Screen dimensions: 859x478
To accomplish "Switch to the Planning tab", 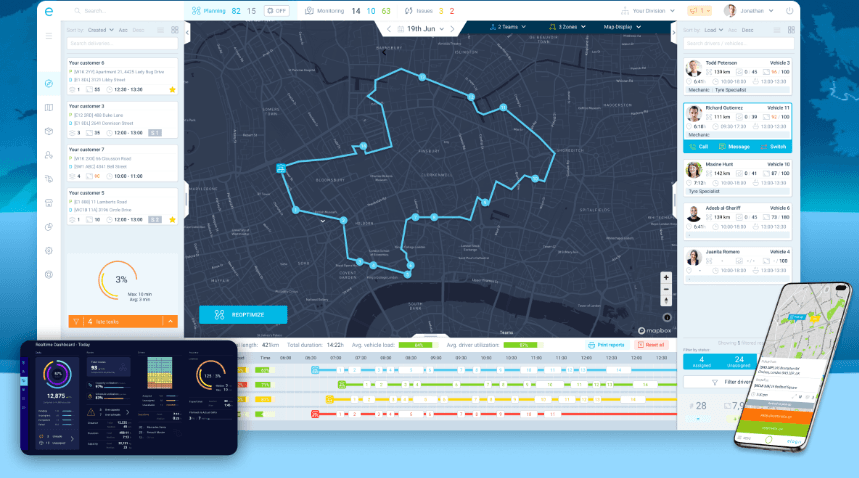I will click(209, 11).
